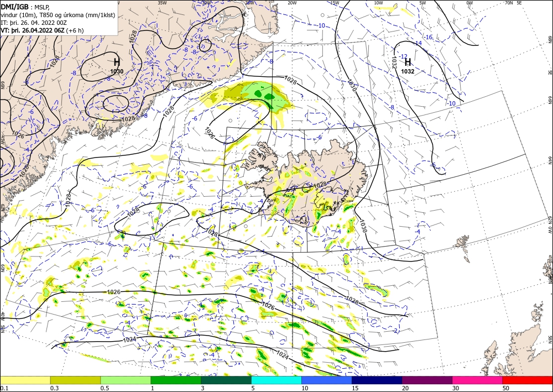
Task: Click the '35W' longitude label at top
Action: (x=162, y=2)
